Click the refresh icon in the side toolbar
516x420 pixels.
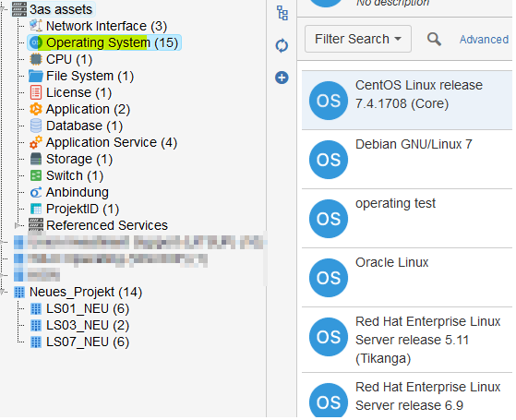click(x=282, y=45)
